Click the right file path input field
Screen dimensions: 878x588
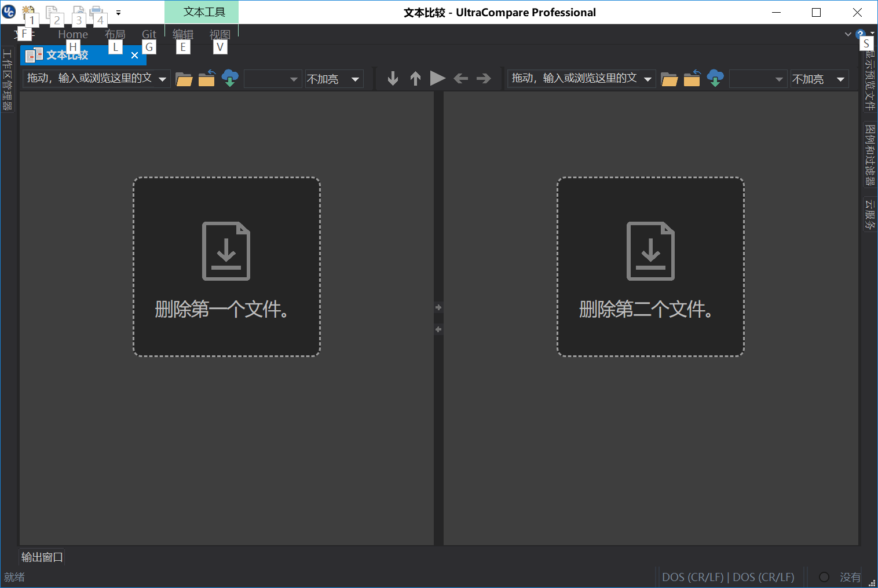[x=575, y=78]
